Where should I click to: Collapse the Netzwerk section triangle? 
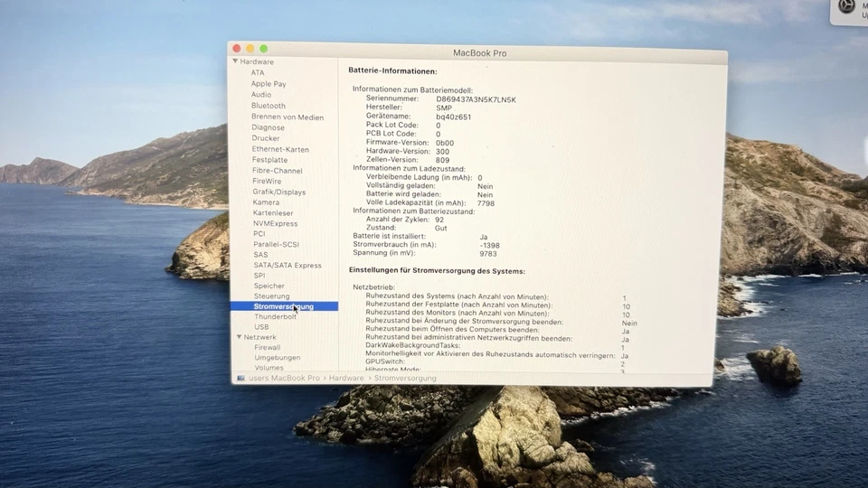click(239, 336)
